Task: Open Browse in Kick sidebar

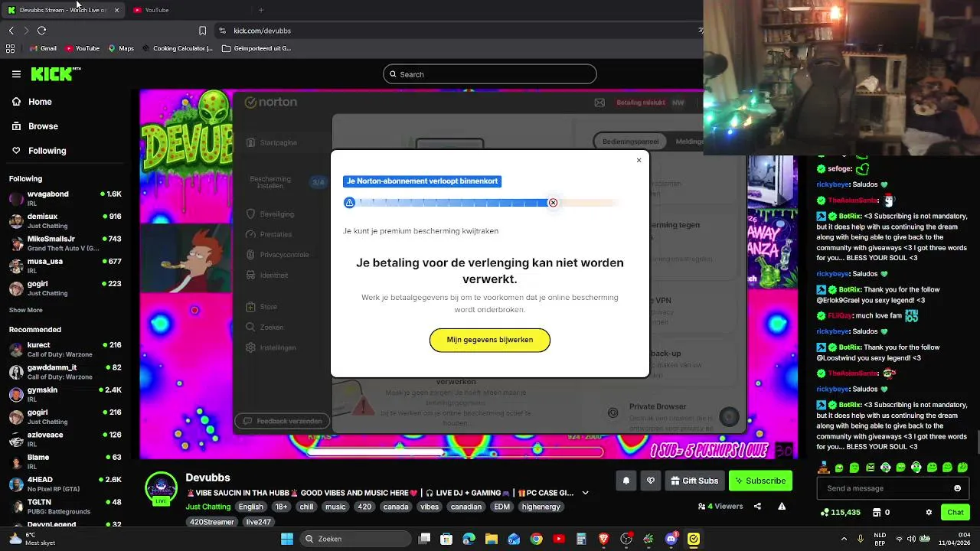Action: tap(35, 126)
